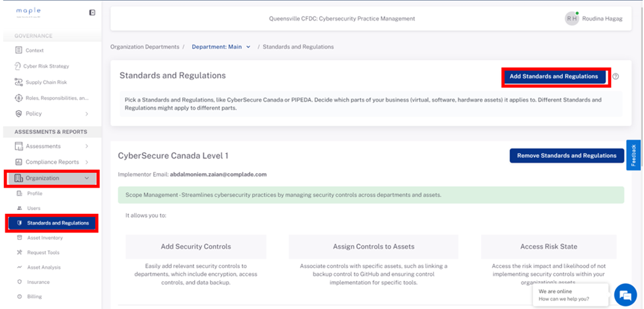The width and height of the screenshot is (644, 309).
Task: Click the Asset Analysis trend icon
Action: coord(19,267)
